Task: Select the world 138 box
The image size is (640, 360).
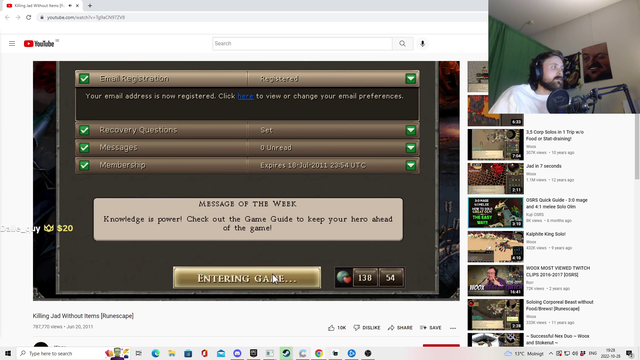Action: 365,278
